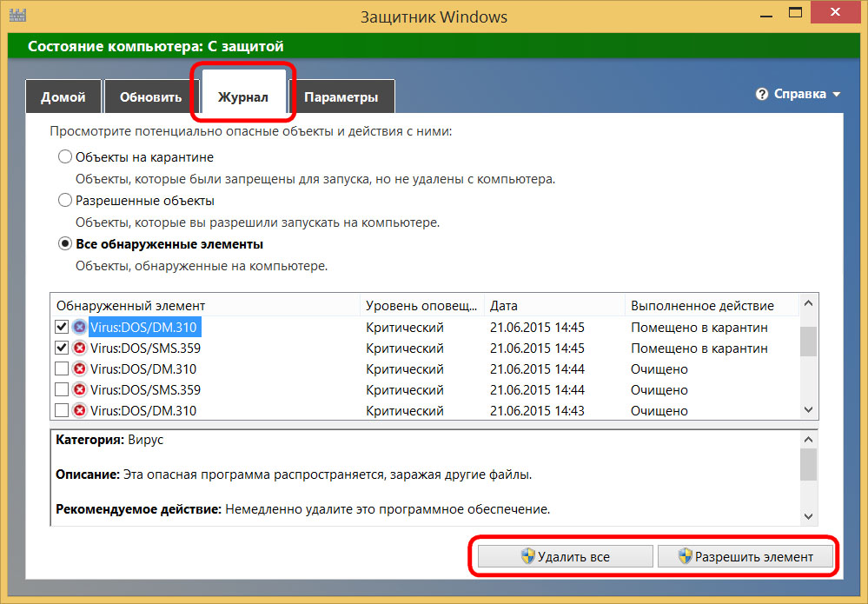
Task: Click the description pane scrollbar thumb
Action: point(808,464)
